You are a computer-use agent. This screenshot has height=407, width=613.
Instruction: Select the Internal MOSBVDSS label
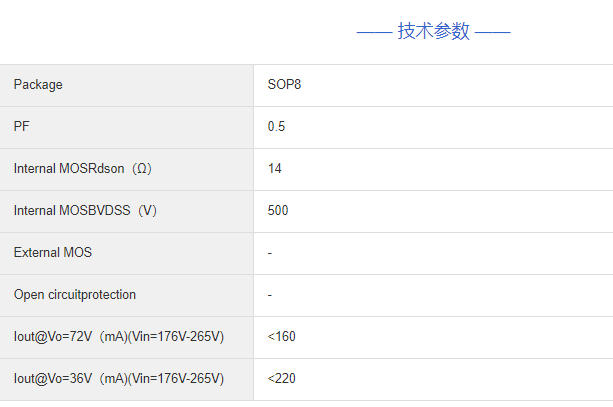pyautogui.click(x=73, y=211)
